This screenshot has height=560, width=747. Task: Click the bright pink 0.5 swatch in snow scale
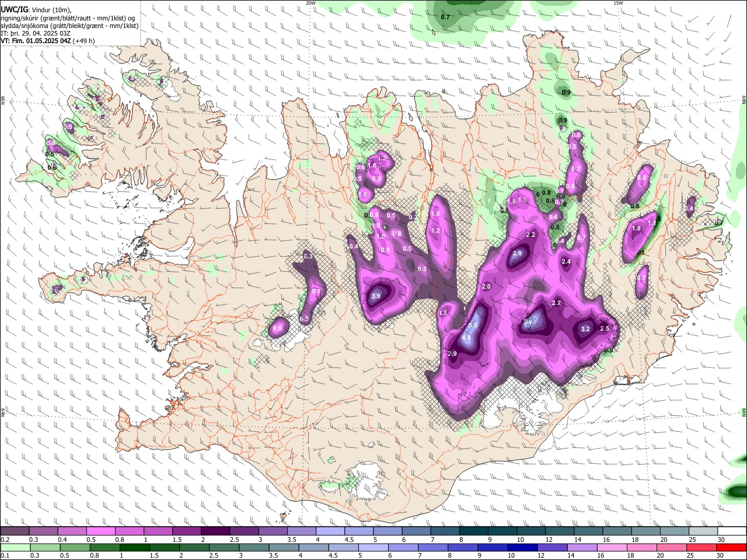click(100, 531)
